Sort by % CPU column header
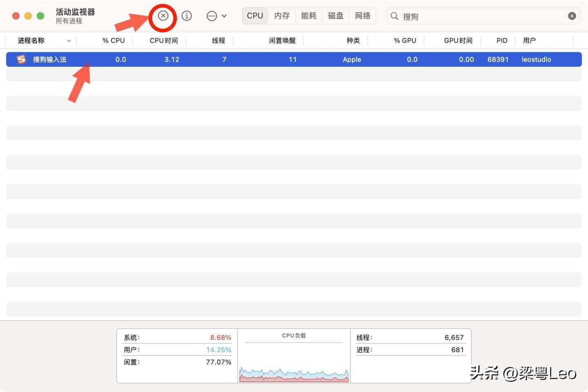Image resolution: width=588 pixels, height=392 pixels. point(114,40)
